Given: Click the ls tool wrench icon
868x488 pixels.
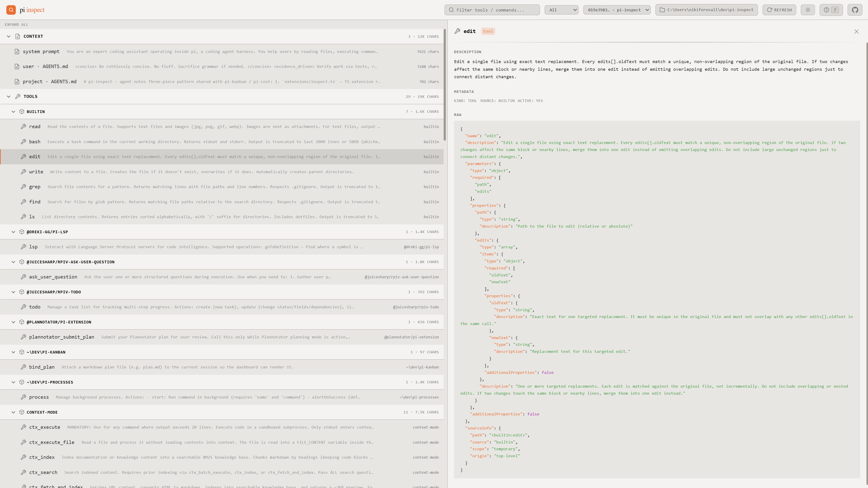Looking at the screenshot, I should click(23, 217).
